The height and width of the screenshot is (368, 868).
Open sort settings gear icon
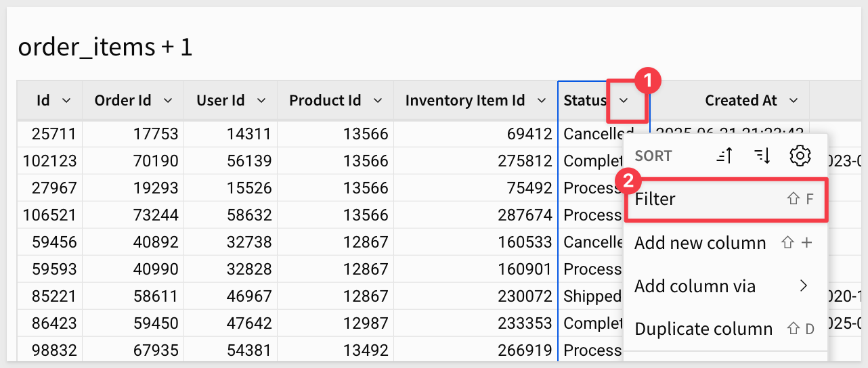[800, 156]
